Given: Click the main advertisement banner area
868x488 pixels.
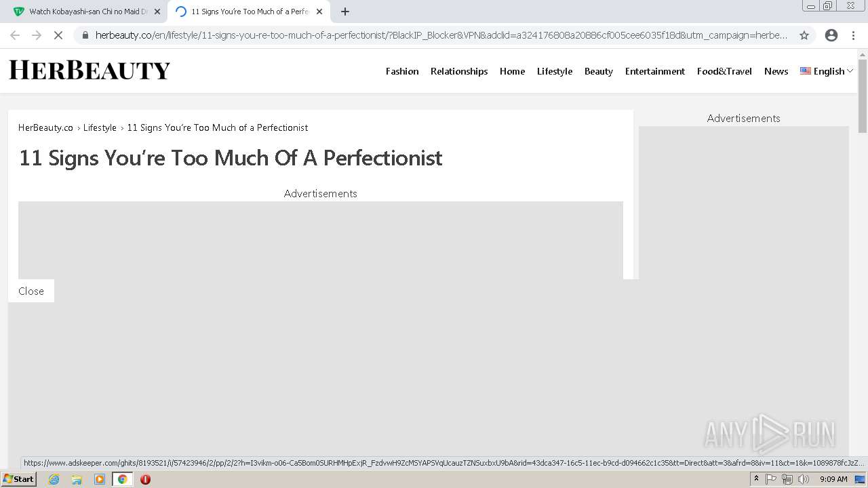Looking at the screenshot, I should (x=321, y=240).
